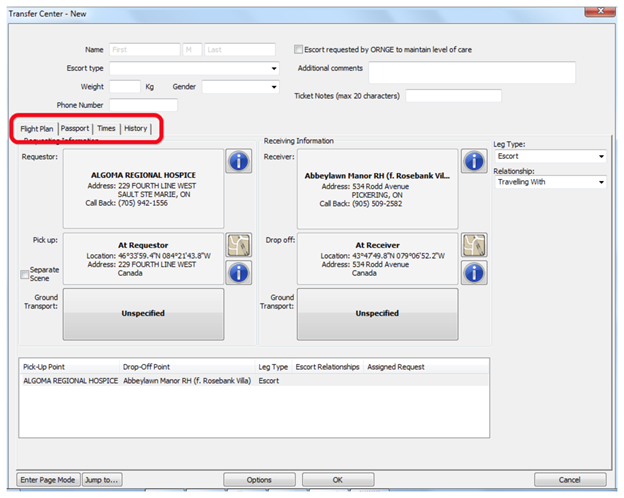Select the Abbeylawn Manor RH receiver box
The image size is (624, 498).
[377, 189]
